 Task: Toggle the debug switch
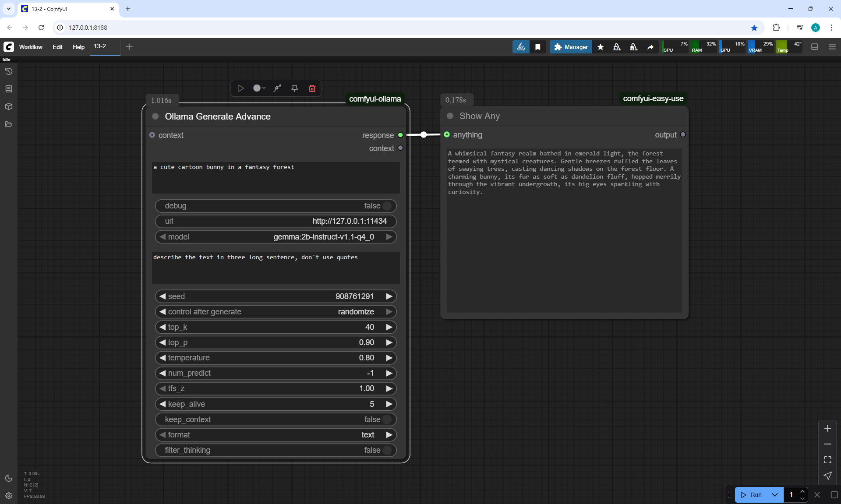(387, 206)
